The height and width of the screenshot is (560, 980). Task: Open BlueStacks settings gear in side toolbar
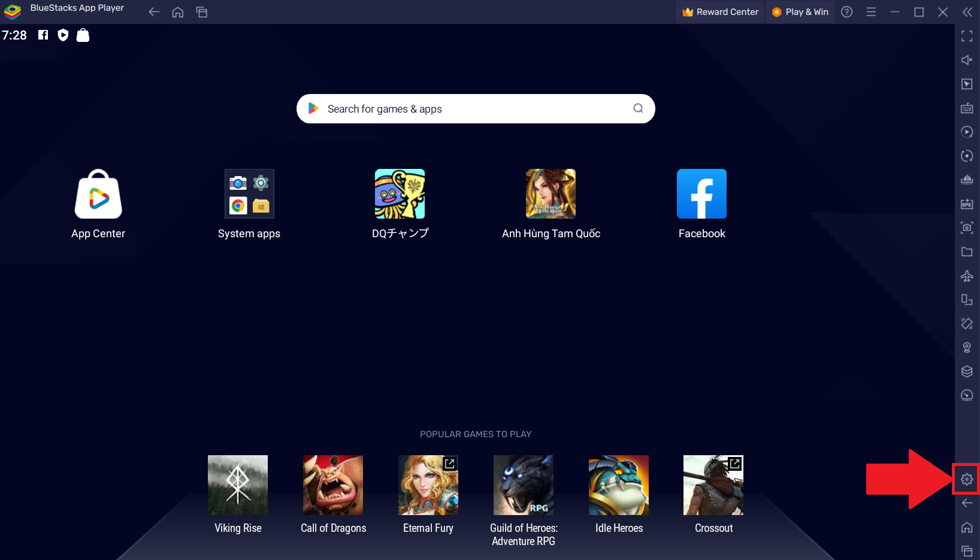coord(967,479)
